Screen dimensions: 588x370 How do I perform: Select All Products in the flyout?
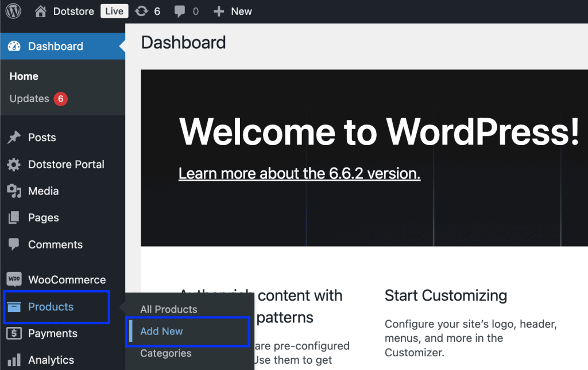(x=169, y=309)
